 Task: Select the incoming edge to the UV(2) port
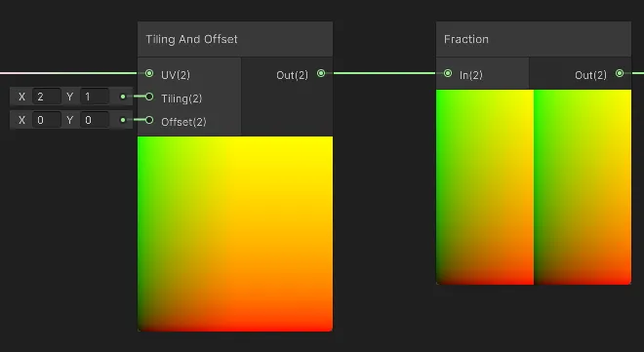click(x=68, y=73)
